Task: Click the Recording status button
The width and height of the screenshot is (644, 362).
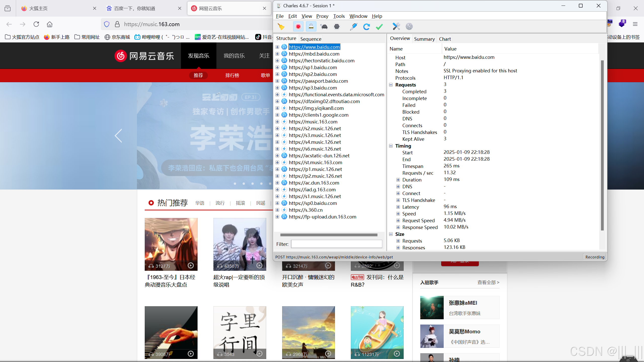Action: point(595,257)
